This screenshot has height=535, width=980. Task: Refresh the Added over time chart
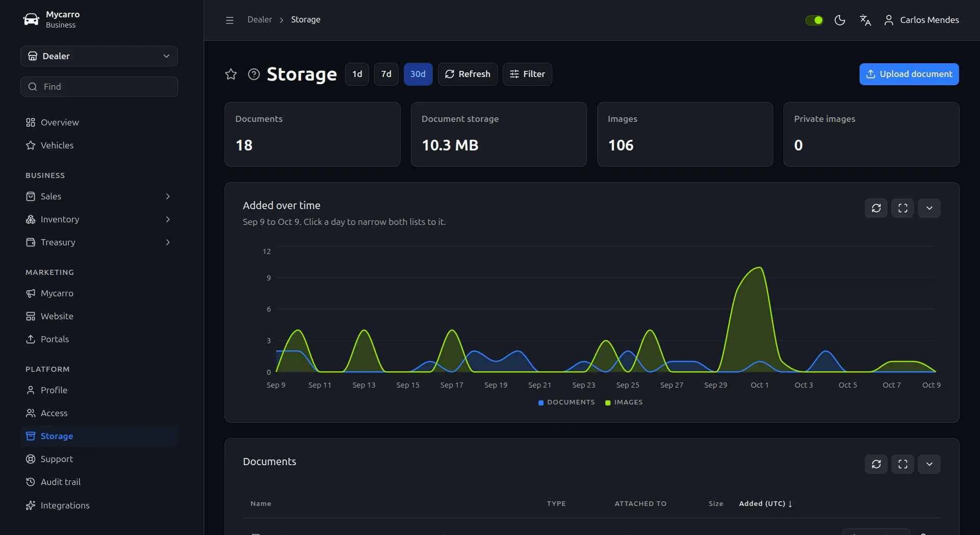tap(876, 208)
